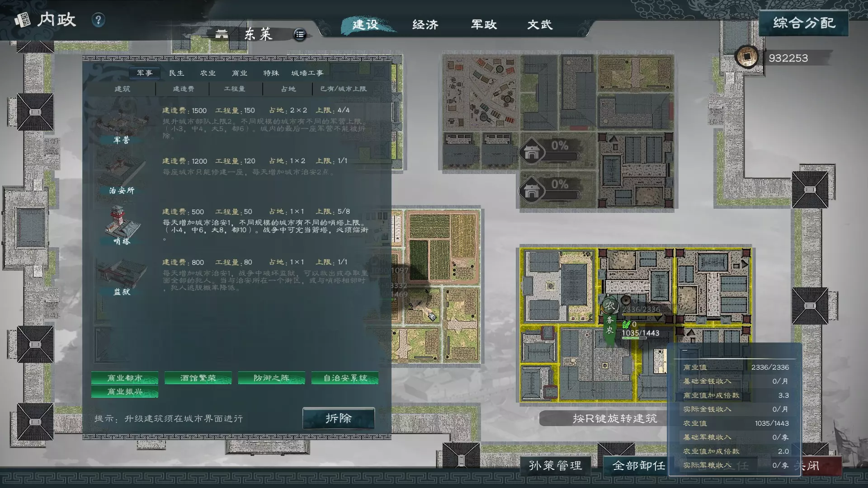Image resolution: width=868 pixels, height=488 pixels.
Task: Click the round 农 officer badge icon
Action: [x=610, y=306]
